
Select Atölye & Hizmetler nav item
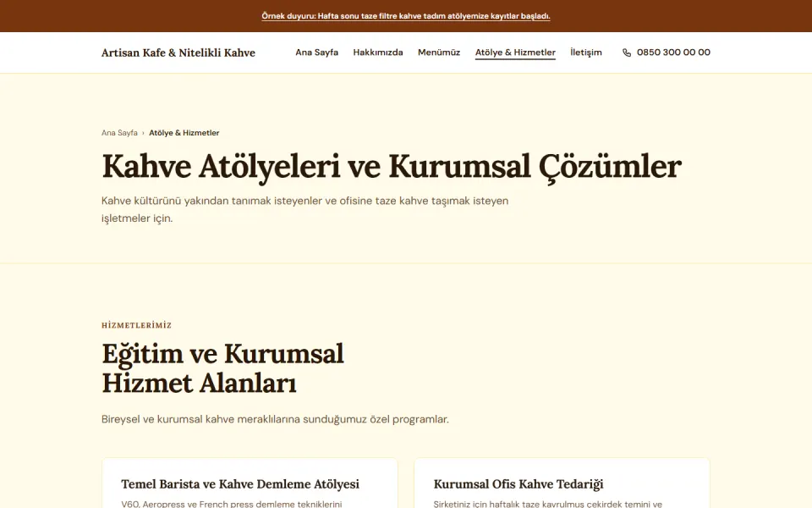click(515, 52)
